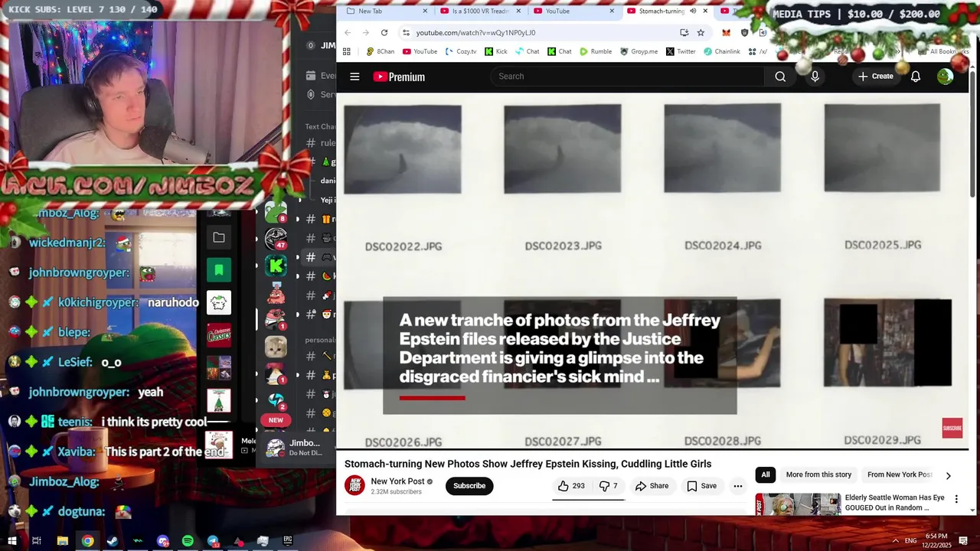Screen dimensions: 980x551
Task: Select the From New York Post chip
Action: tap(899, 474)
